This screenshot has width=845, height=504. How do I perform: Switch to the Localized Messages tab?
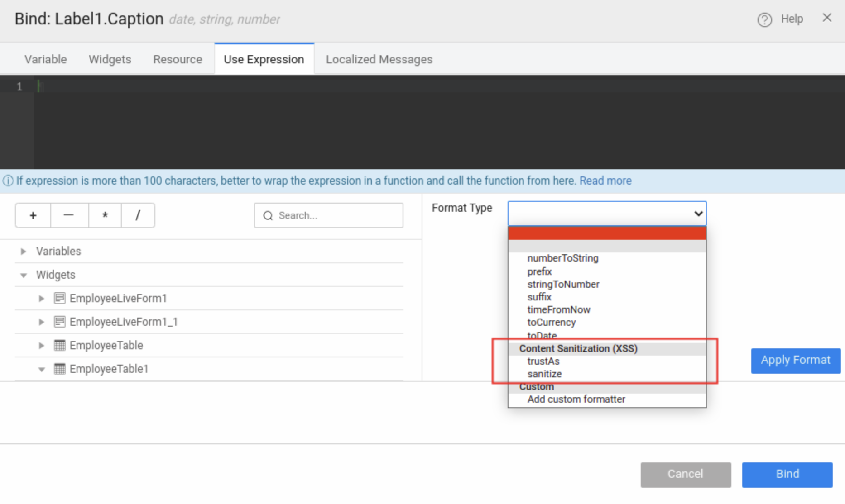click(x=379, y=59)
